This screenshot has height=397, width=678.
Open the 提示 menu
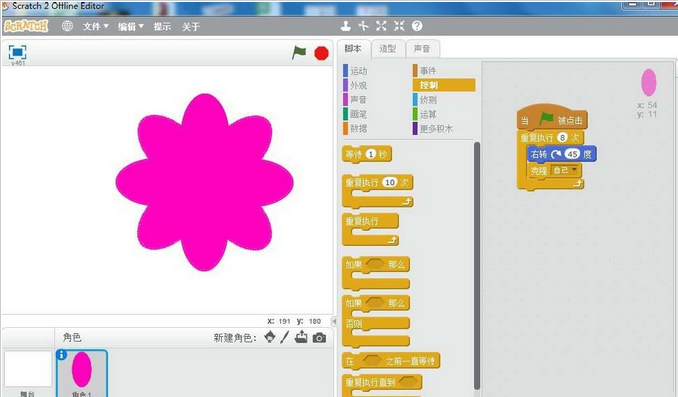coord(162,26)
